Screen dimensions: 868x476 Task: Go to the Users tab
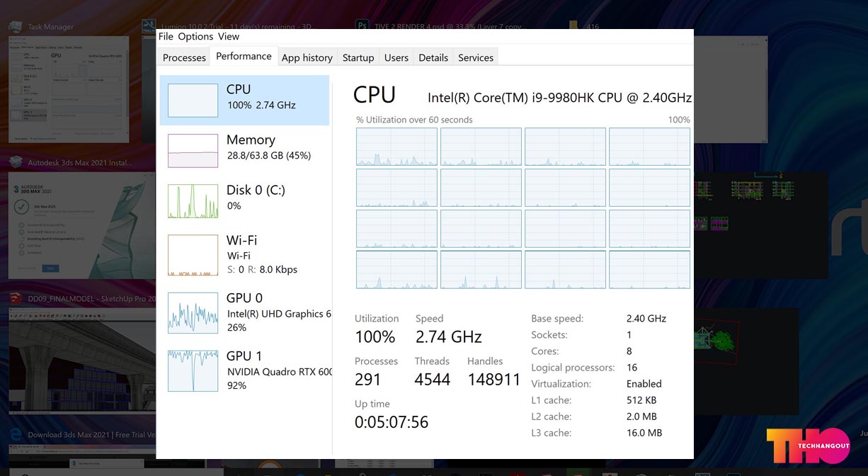pyautogui.click(x=396, y=57)
